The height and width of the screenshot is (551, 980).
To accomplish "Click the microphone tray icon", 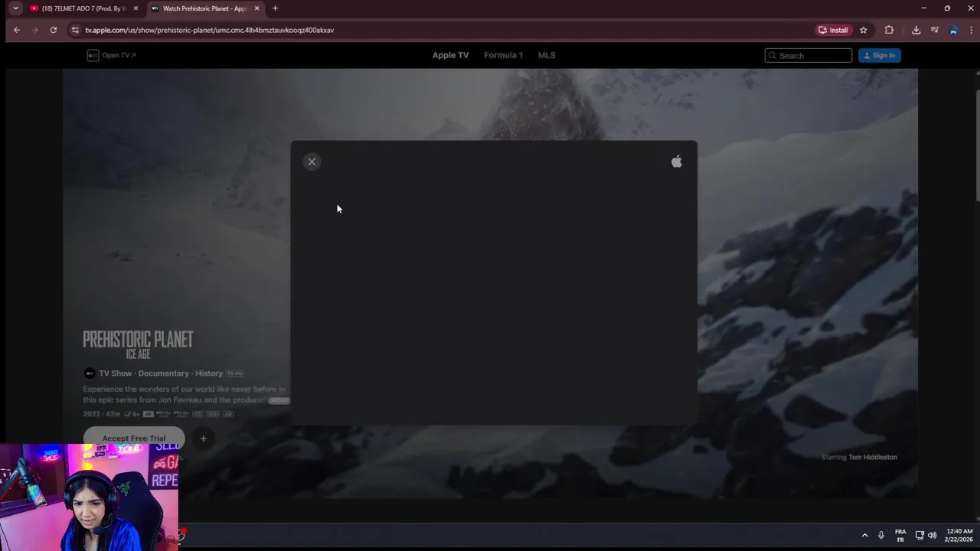I will coord(881,535).
